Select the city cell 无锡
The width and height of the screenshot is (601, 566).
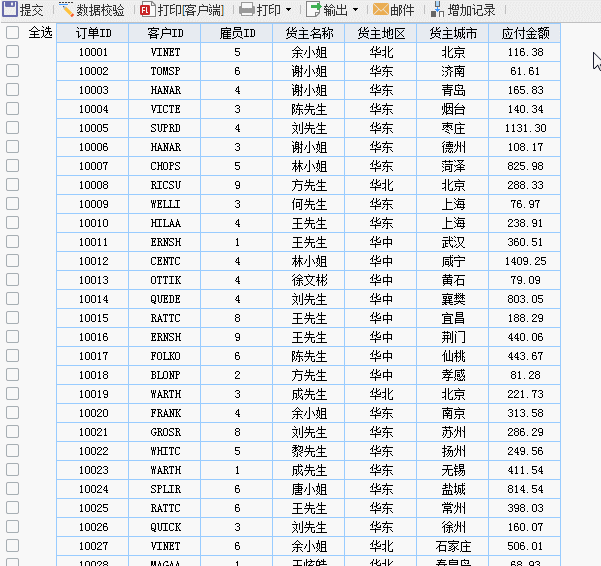pos(453,470)
